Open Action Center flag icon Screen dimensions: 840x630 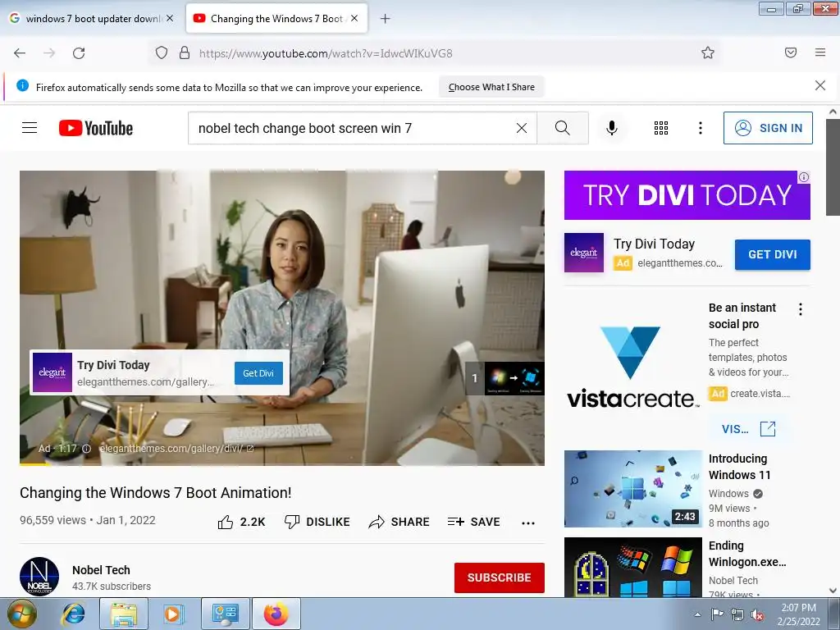pyautogui.click(x=717, y=614)
